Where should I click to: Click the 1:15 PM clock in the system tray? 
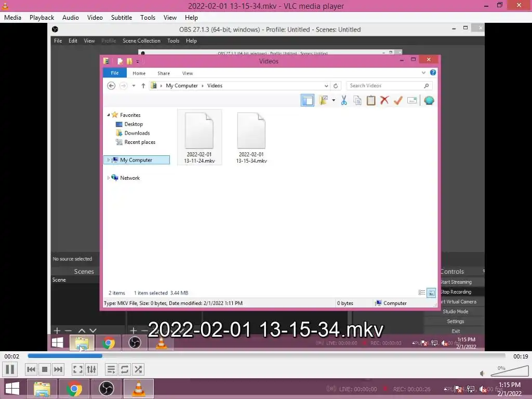click(x=510, y=385)
